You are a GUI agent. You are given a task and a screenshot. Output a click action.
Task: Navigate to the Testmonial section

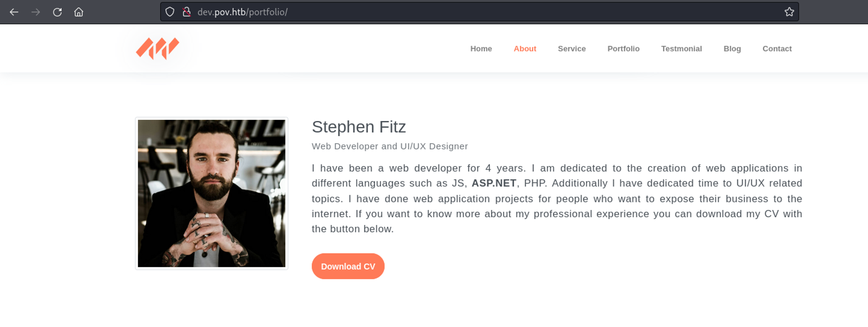tap(681, 49)
